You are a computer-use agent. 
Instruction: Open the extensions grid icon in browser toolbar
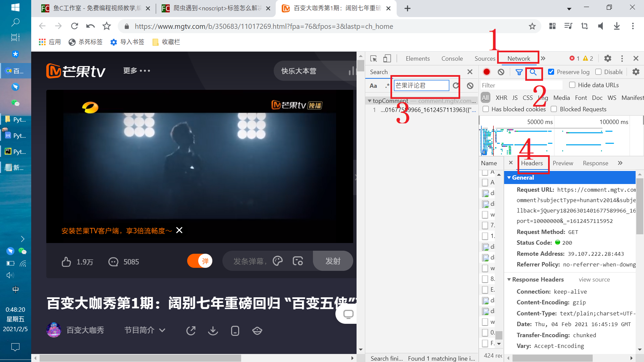(552, 26)
